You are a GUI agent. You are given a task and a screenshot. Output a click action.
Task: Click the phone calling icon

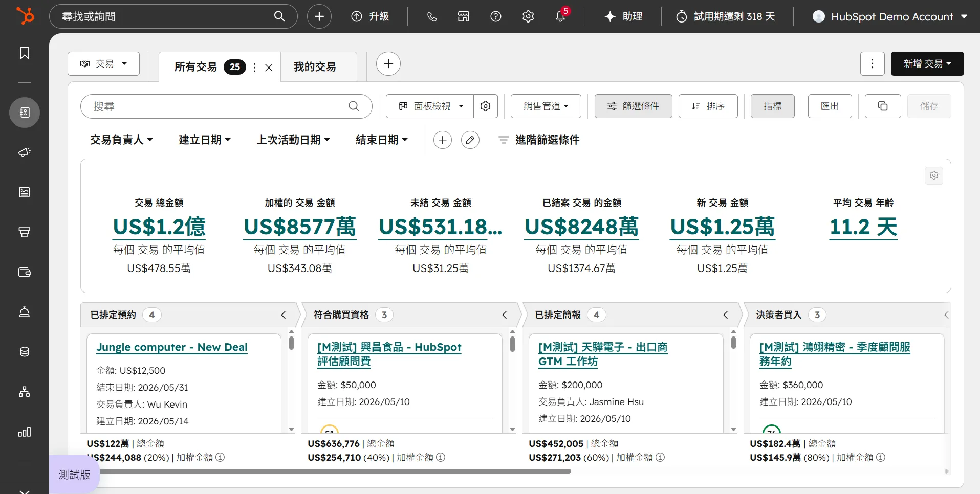432,16
